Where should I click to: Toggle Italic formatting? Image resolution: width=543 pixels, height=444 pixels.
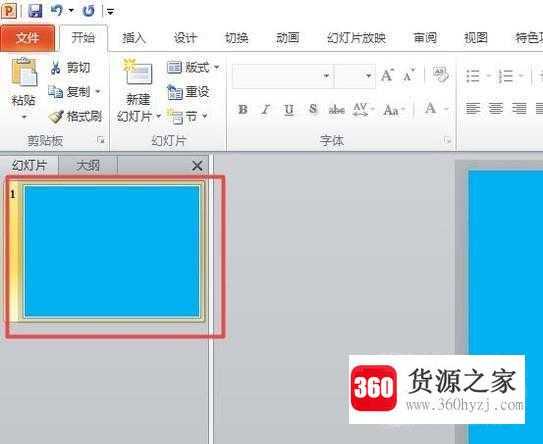tap(266, 109)
